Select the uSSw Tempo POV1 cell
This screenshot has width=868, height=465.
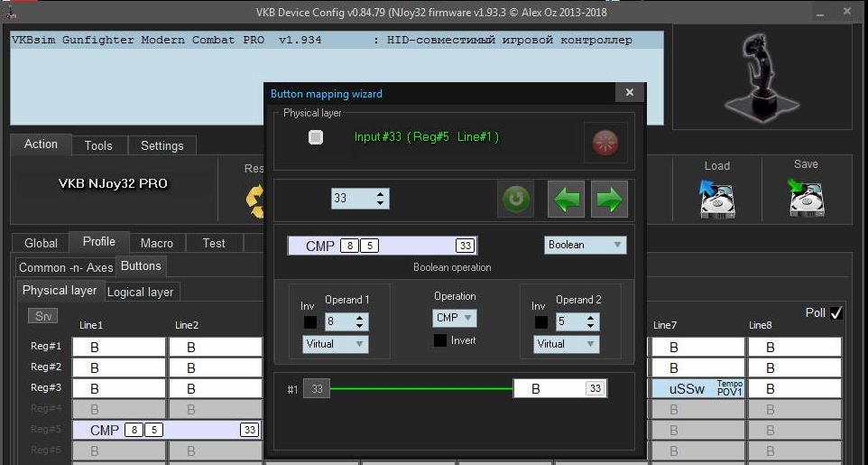pyautogui.click(x=698, y=388)
